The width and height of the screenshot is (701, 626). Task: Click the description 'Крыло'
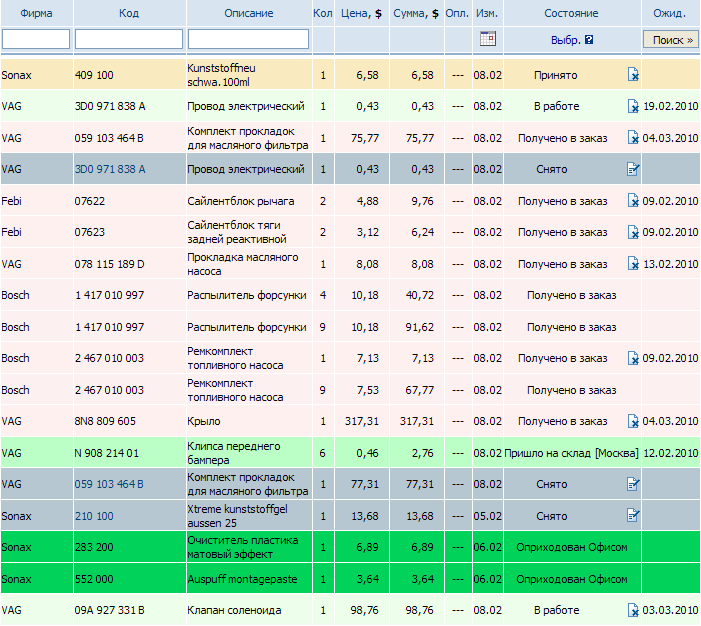[x=203, y=421]
